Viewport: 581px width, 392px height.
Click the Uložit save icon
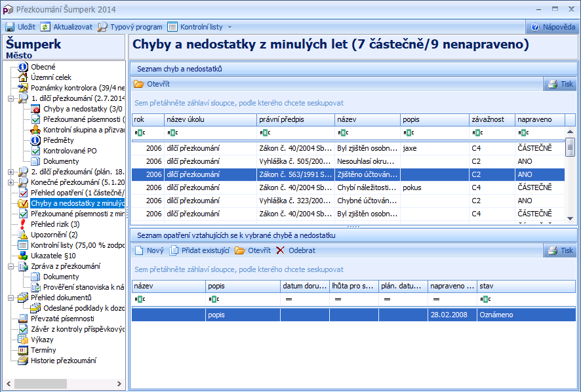10,27
